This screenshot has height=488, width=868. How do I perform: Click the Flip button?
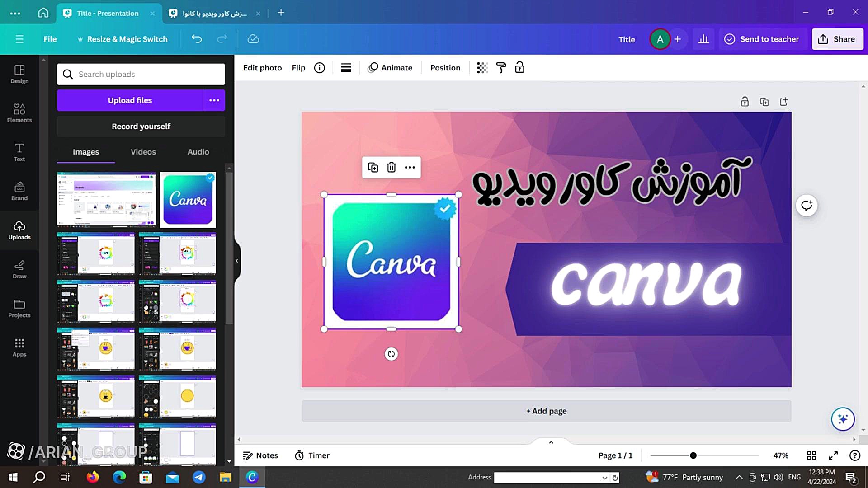click(x=298, y=68)
